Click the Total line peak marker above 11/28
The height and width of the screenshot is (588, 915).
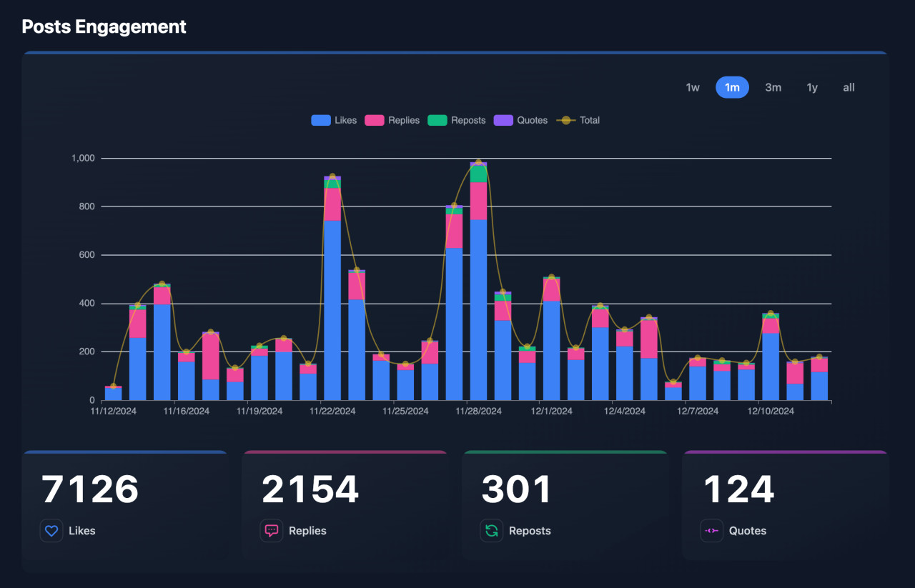tap(478, 163)
